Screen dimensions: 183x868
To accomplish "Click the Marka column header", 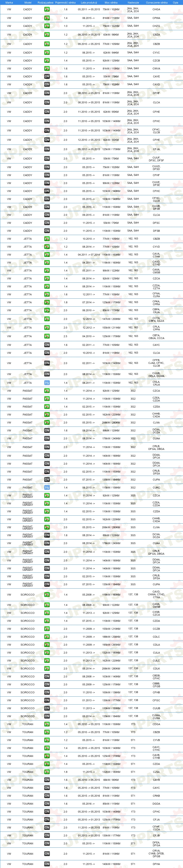I will point(9,2).
